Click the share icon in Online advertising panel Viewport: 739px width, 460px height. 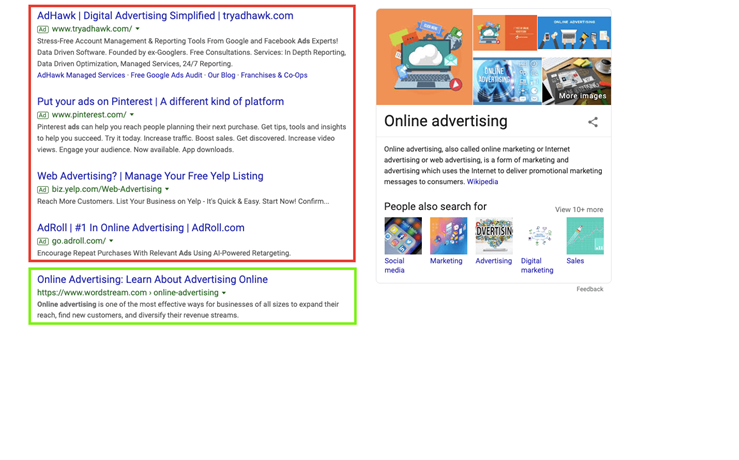point(593,122)
